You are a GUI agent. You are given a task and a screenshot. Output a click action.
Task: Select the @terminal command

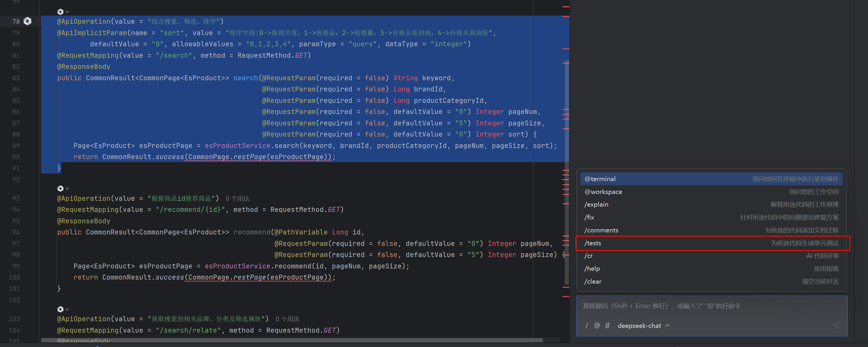711,179
